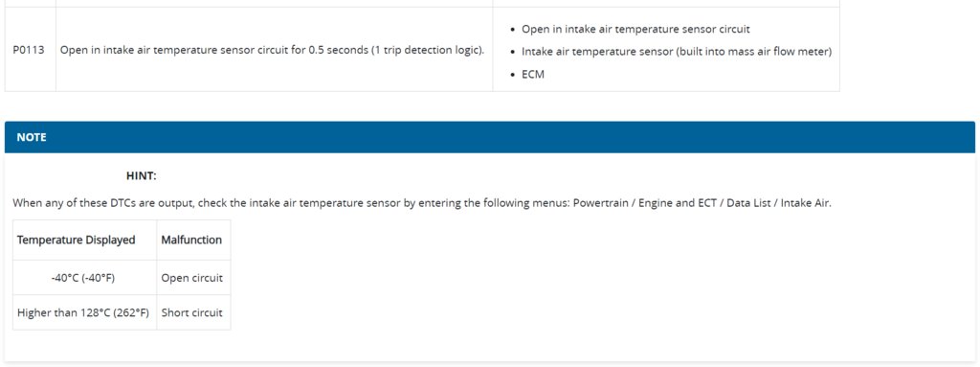Click the P0113 code cell

tap(30, 50)
